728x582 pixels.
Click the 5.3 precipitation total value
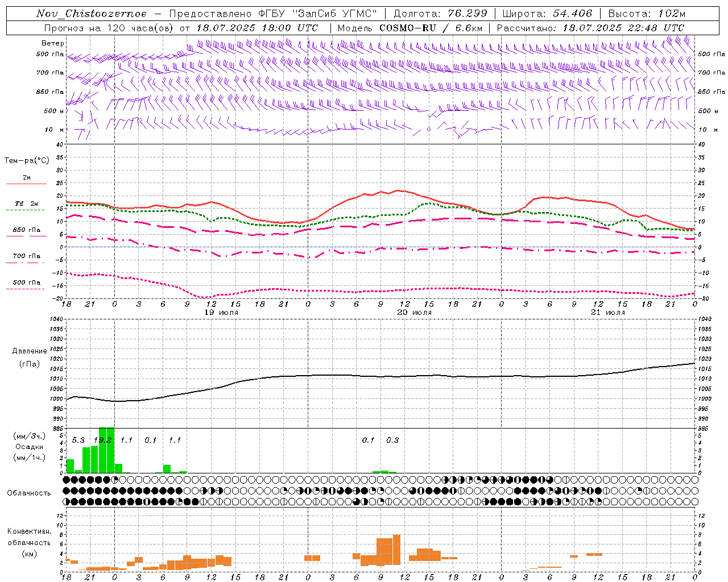(78, 440)
